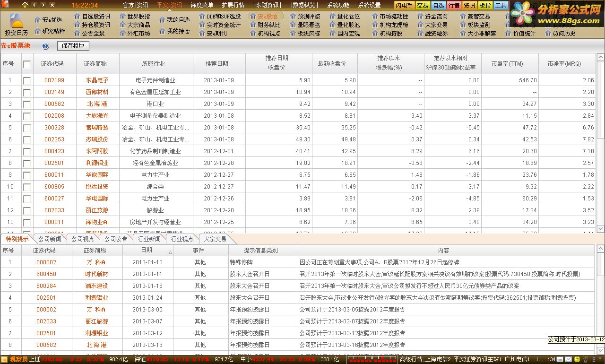The height and width of the screenshot is (364, 605).
Task: Sort by 日期 column with triangle arrow
Action: [x=148, y=251]
